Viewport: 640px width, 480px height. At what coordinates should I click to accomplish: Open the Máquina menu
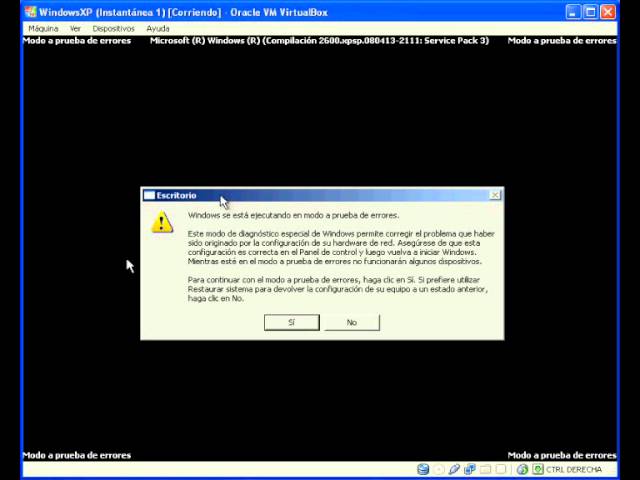[43, 29]
